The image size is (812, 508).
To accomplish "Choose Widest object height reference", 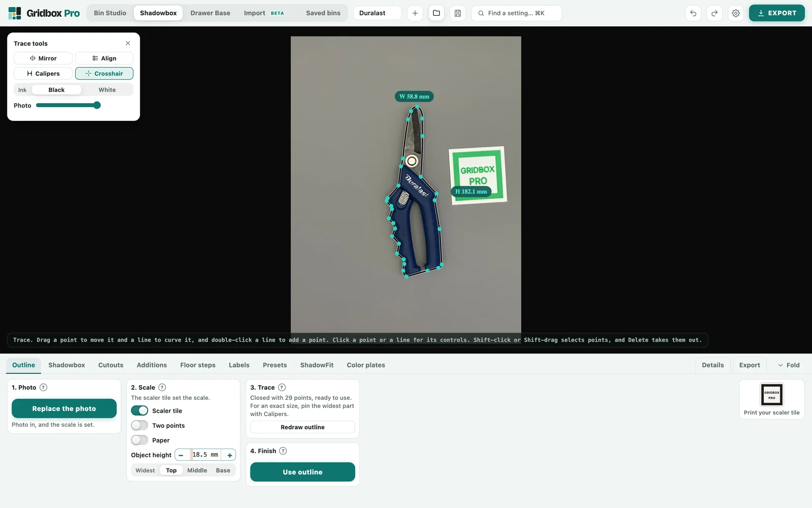I will (145, 470).
